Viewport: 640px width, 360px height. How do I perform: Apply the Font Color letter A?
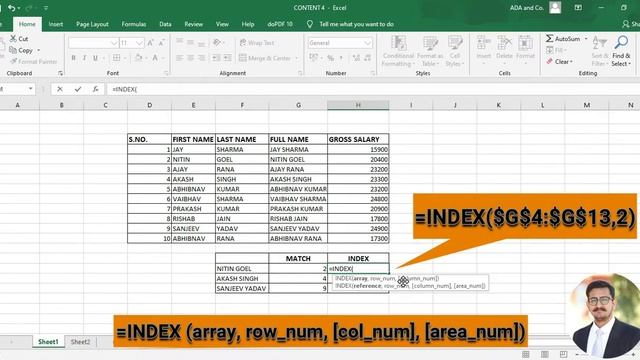pyautogui.click(x=155, y=58)
